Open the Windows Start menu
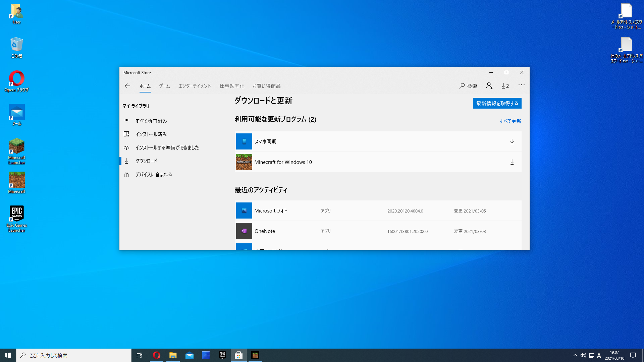The height and width of the screenshot is (362, 644). point(8,355)
